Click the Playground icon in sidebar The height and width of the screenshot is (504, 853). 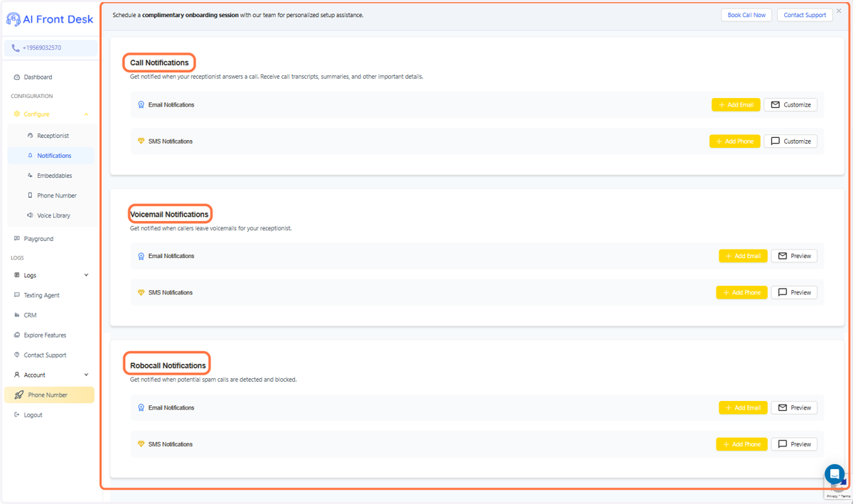(17, 239)
